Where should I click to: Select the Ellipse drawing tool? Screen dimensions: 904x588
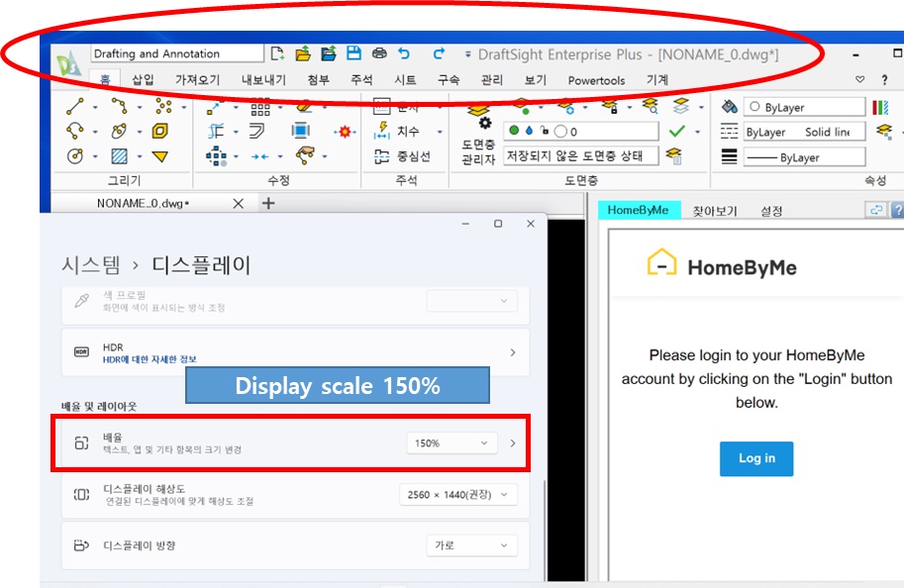coord(120,132)
